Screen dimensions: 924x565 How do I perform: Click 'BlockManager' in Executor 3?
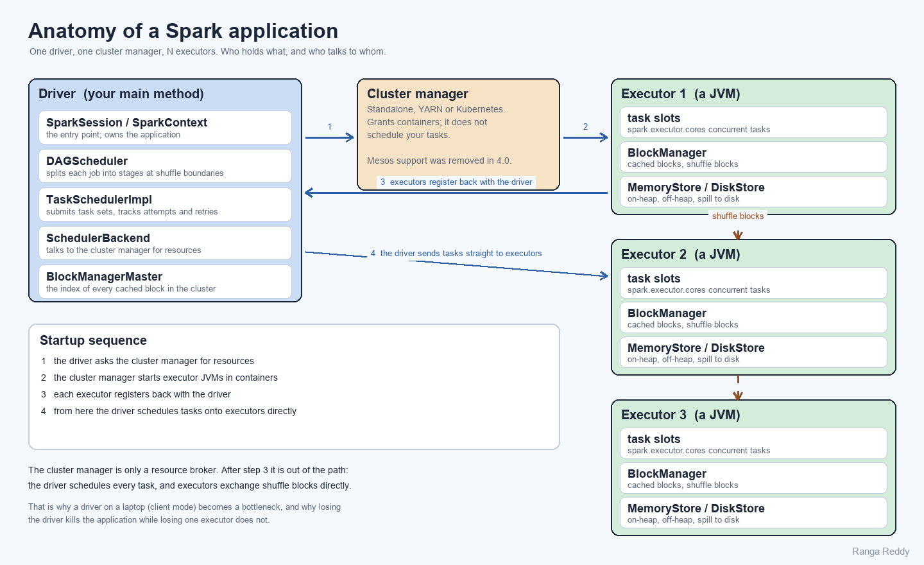tap(667, 474)
